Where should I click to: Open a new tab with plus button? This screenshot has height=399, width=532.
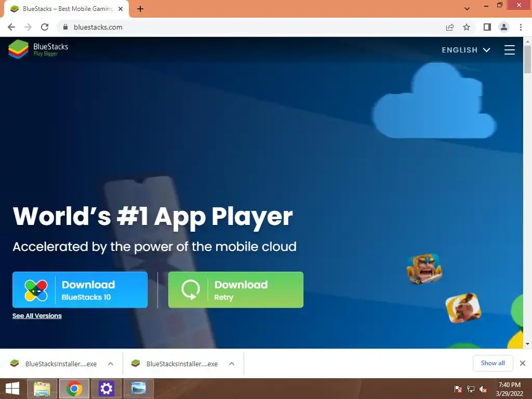(140, 9)
